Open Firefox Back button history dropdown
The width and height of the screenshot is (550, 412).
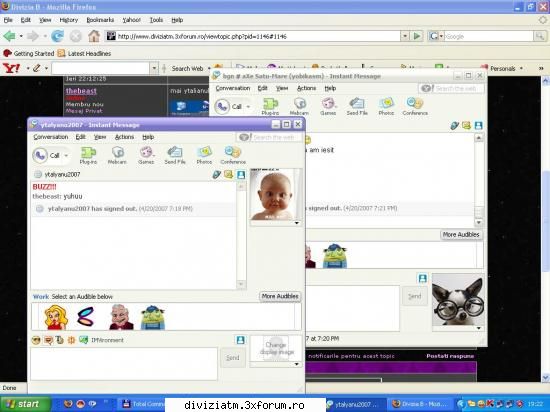click(21, 36)
